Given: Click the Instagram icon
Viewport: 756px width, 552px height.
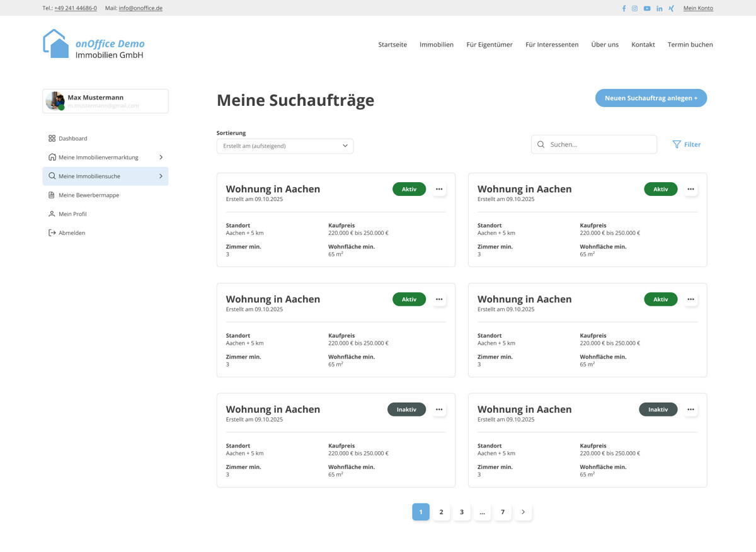Looking at the screenshot, I should click(635, 8).
